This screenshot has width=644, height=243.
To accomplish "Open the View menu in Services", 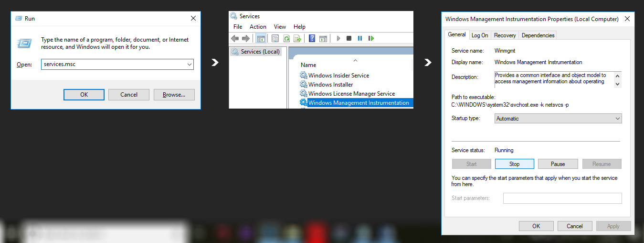I will [280, 27].
